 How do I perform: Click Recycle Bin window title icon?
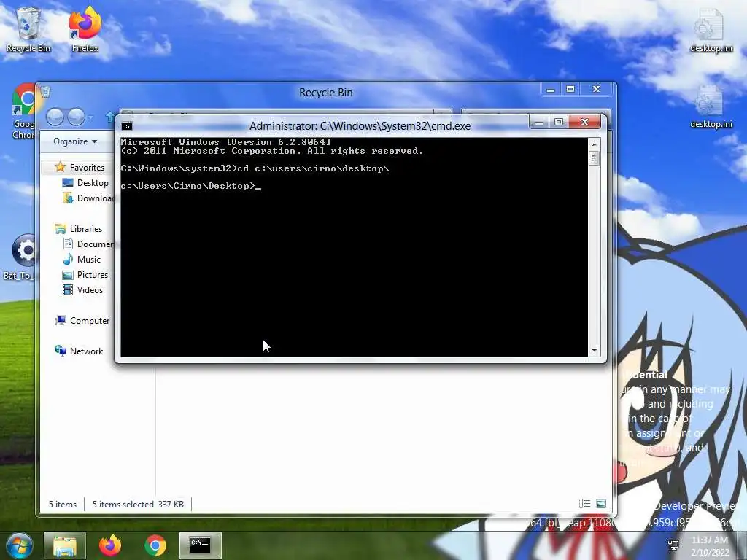point(45,91)
